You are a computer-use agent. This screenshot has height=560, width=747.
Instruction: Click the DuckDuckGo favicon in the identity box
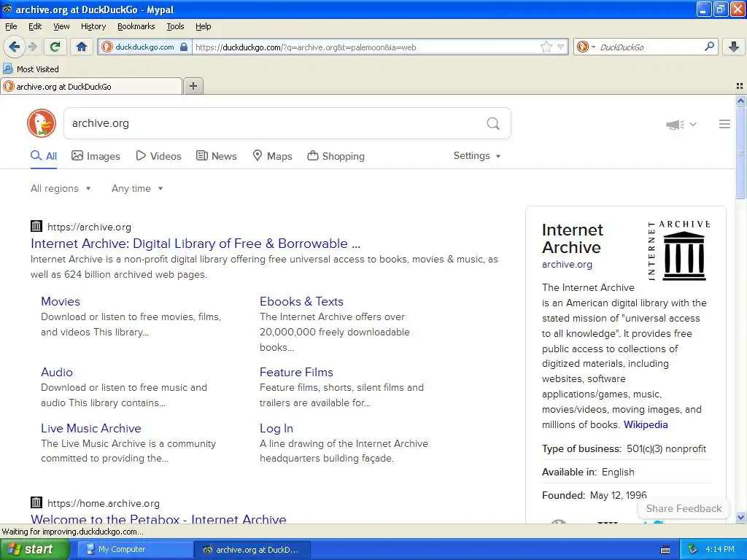(x=107, y=47)
